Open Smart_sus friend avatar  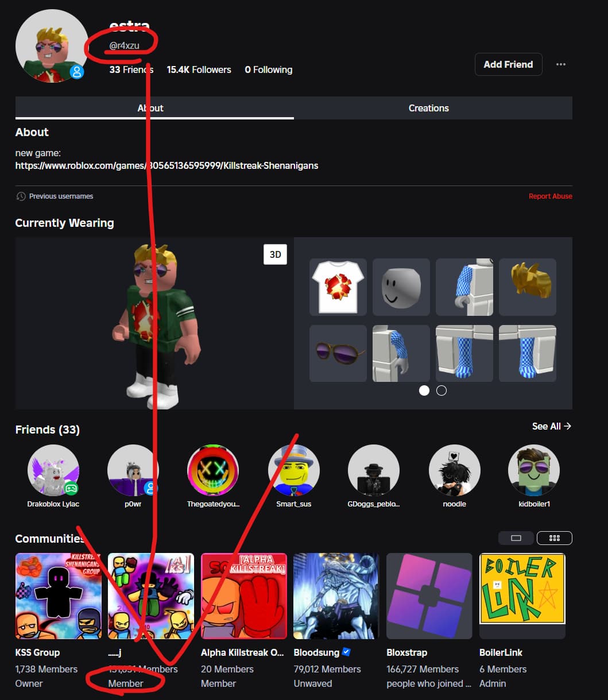293,470
